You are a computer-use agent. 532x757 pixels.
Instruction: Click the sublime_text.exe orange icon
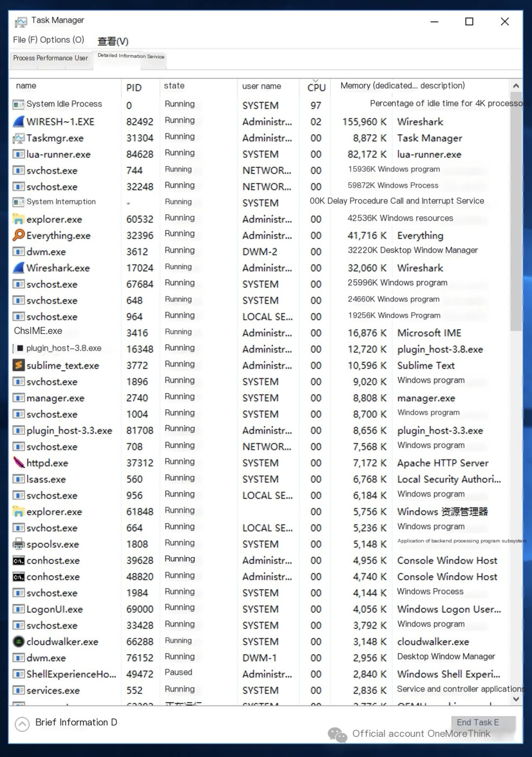(18, 365)
